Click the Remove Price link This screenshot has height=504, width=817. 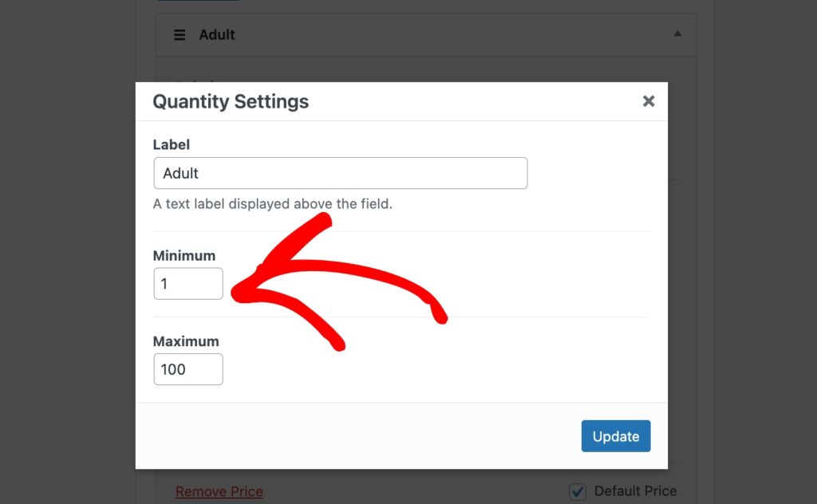[x=219, y=491]
